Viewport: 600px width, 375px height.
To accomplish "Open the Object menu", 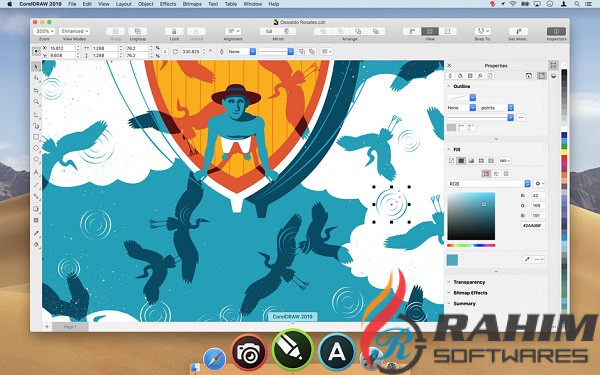I will point(146,4).
